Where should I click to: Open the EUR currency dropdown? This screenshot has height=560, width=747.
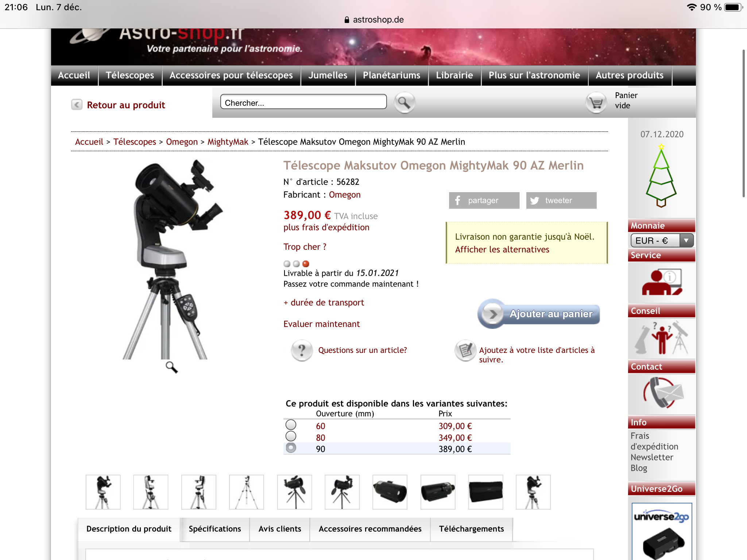click(662, 241)
